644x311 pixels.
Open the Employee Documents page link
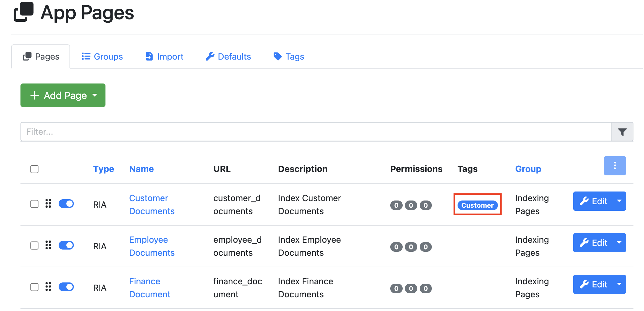point(152,246)
